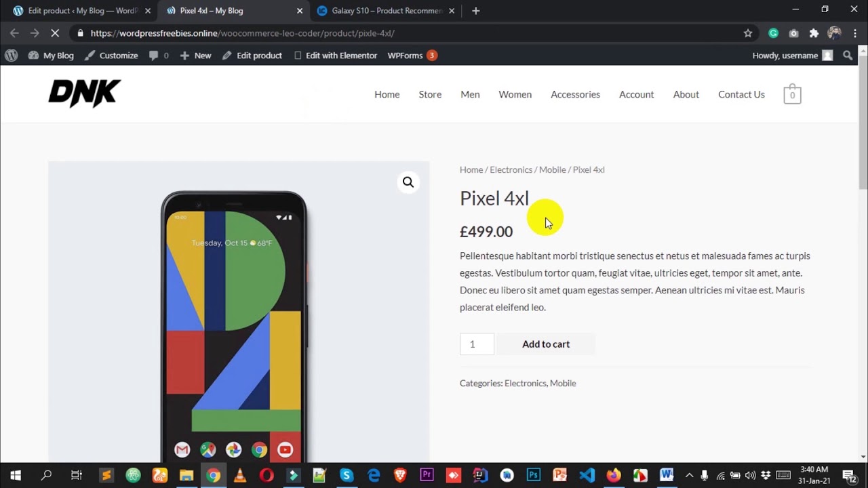Open Microsoft Word from taskbar
This screenshot has width=868, height=488.
[x=666, y=475]
